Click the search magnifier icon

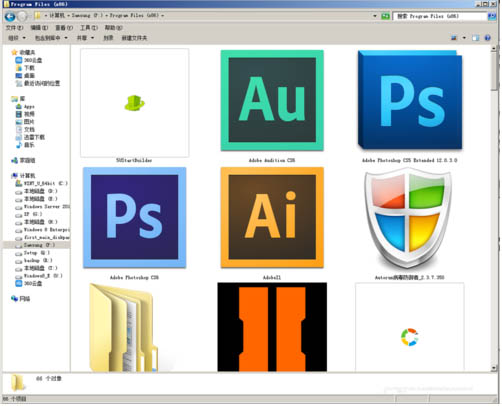tap(492, 16)
